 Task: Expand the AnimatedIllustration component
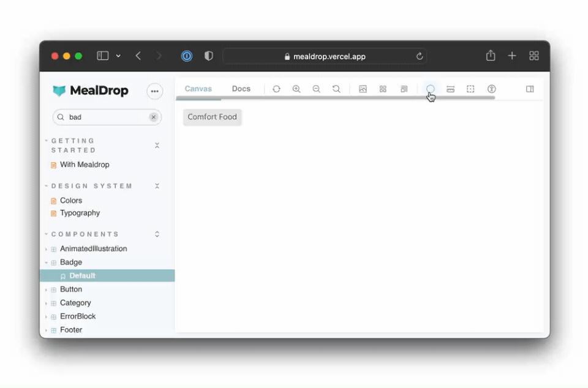tap(93, 248)
